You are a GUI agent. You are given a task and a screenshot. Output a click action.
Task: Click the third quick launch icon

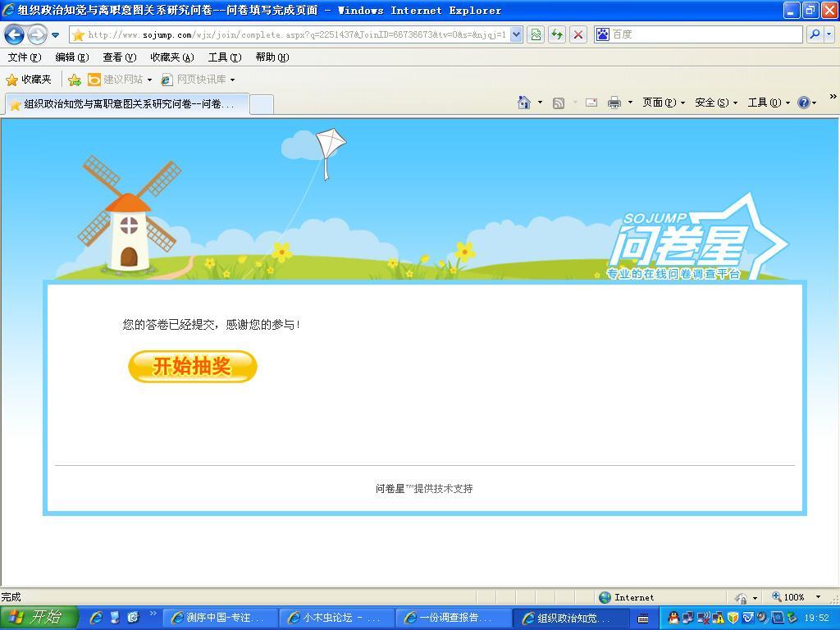(x=133, y=618)
